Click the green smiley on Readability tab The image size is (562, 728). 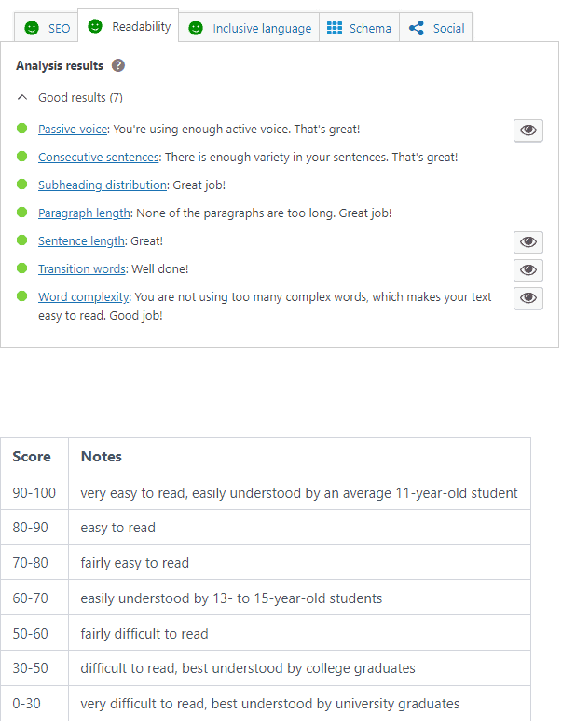click(x=95, y=26)
